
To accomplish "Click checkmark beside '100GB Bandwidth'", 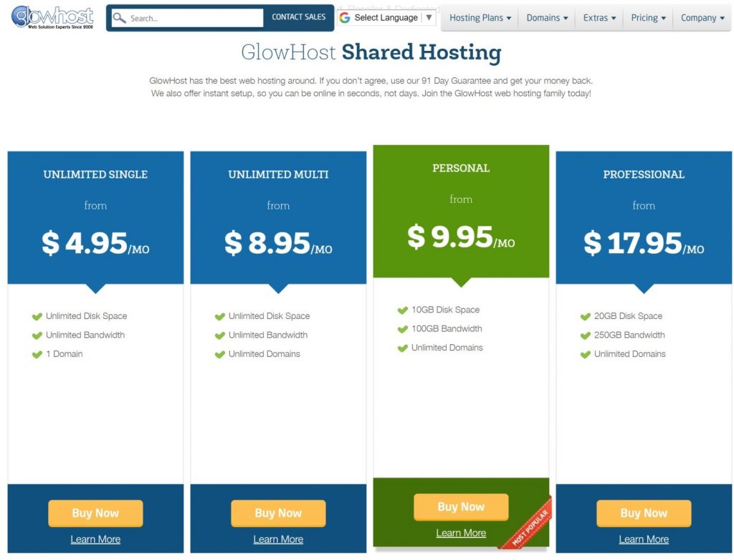I will 403,329.
